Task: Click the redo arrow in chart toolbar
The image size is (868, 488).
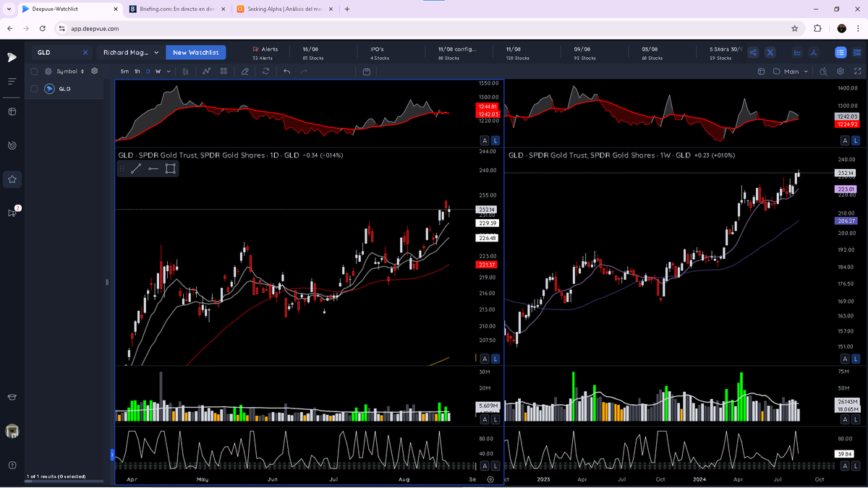Action: (304, 72)
